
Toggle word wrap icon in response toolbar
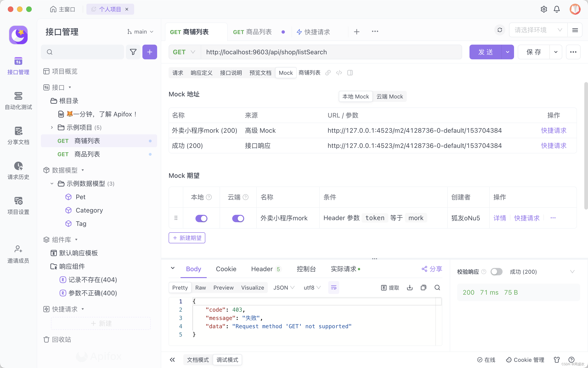[334, 288]
